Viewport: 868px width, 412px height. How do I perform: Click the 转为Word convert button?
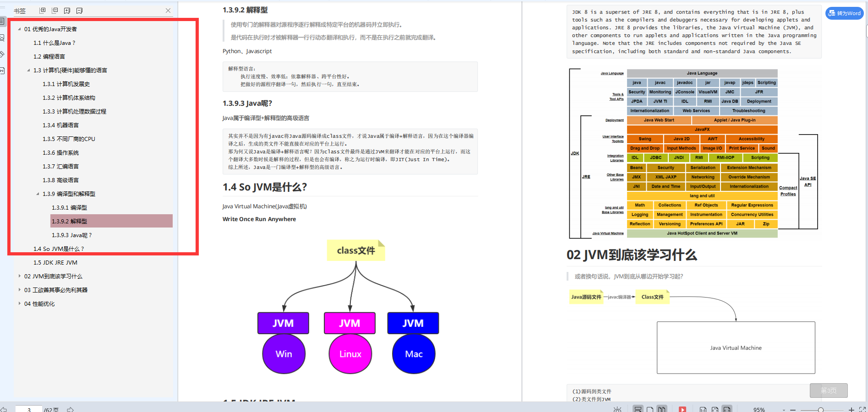(845, 13)
